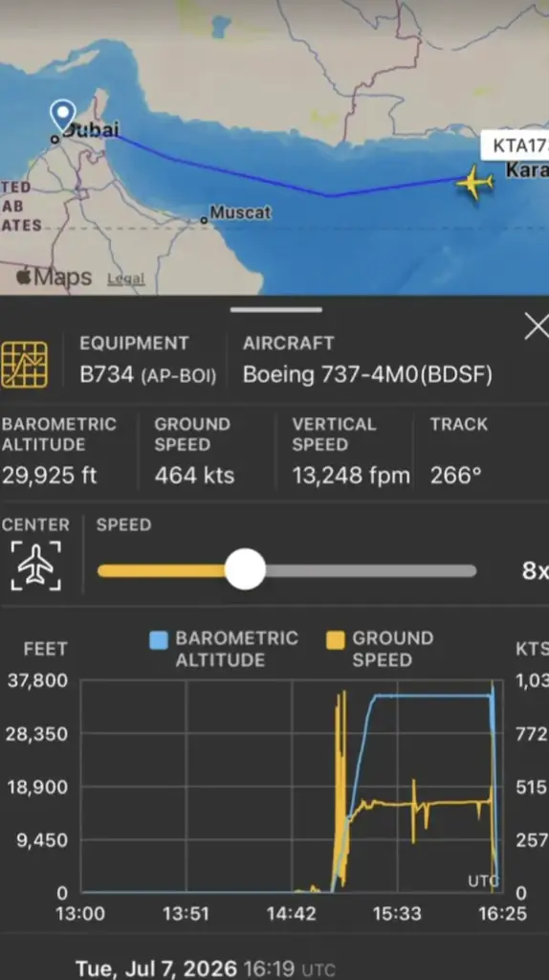The image size is (549, 980).
Task: Tap the 266° track value
Action: 456,476
